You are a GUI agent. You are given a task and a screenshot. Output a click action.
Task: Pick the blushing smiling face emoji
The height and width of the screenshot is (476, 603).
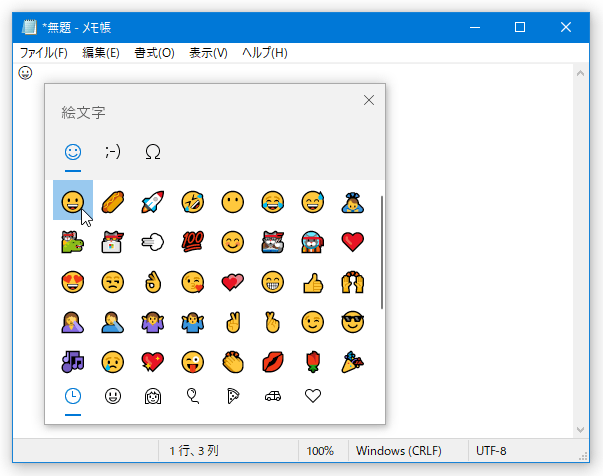point(233,242)
